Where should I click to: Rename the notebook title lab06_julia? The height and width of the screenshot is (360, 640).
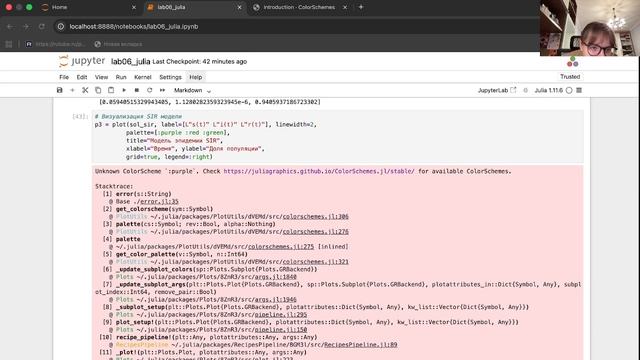point(131,62)
